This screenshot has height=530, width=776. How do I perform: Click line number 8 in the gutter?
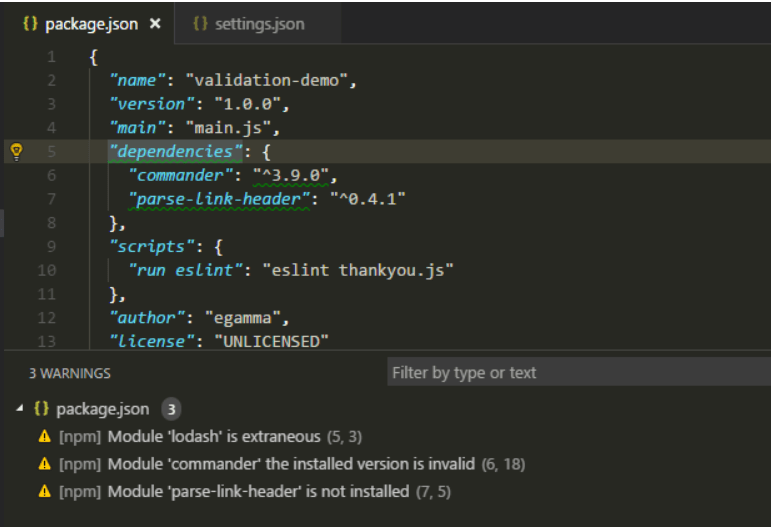[51, 223]
